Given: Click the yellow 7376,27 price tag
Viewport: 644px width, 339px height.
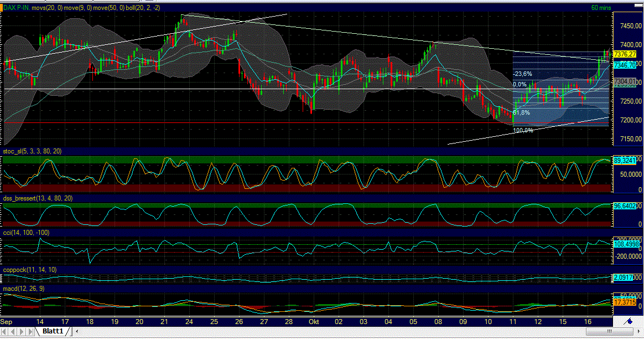Looking at the screenshot, I should [625, 54].
